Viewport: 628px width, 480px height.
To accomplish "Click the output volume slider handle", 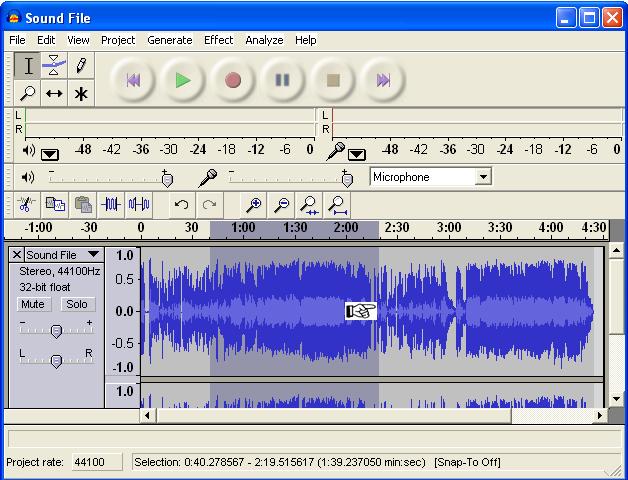I will tap(167, 179).
